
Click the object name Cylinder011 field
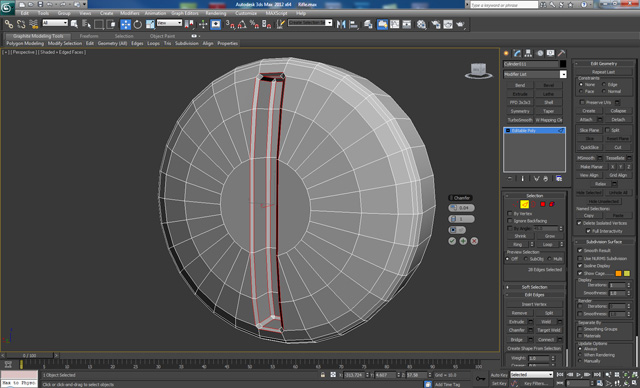[x=531, y=64]
